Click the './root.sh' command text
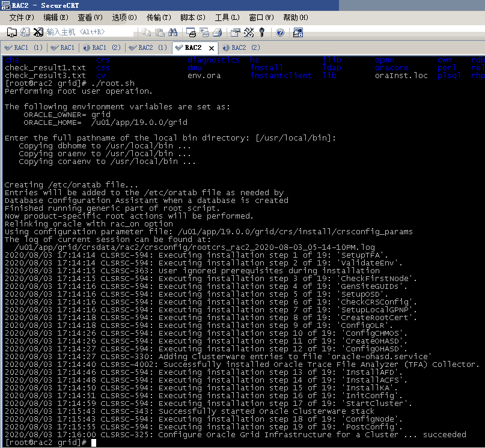Image resolution: width=485 pixels, height=448 pixels. [x=113, y=83]
